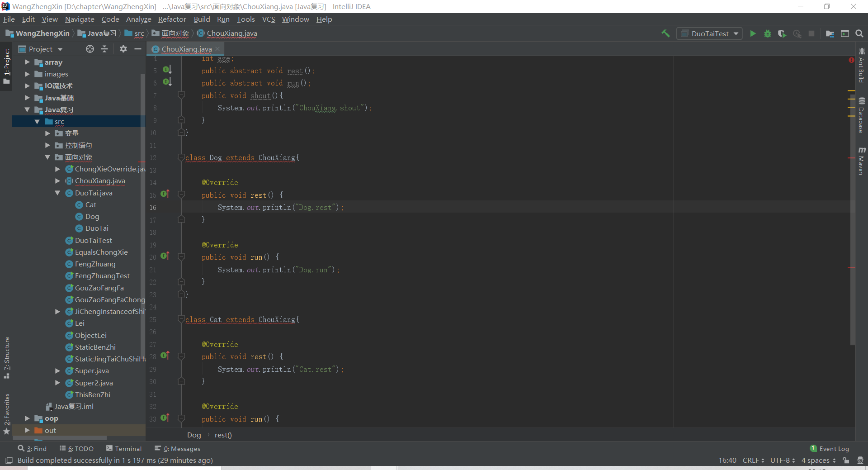Open the Ant Build side panel
868x470 pixels.
[x=862, y=66]
